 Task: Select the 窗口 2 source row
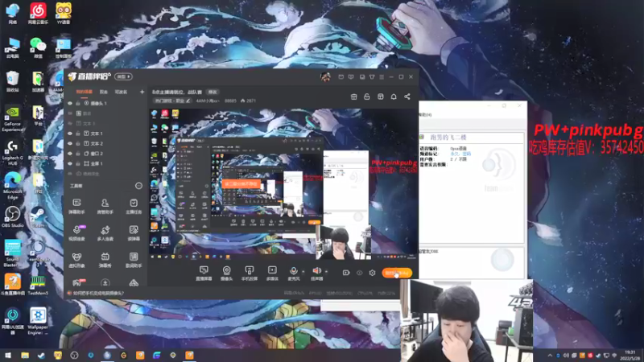[106, 154]
